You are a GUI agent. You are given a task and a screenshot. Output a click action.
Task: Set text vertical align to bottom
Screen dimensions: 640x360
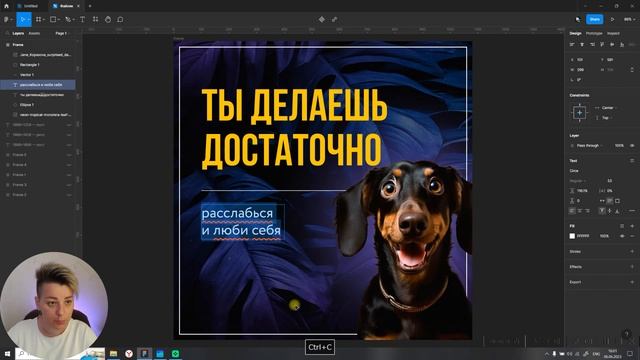pyautogui.click(x=617, y=211)
